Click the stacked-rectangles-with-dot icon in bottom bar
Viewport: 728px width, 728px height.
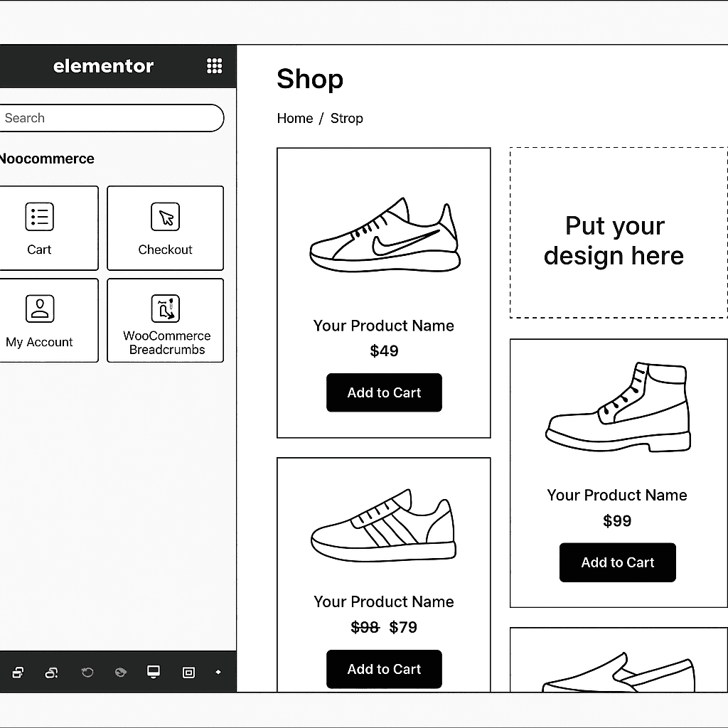tap(52, 672)
